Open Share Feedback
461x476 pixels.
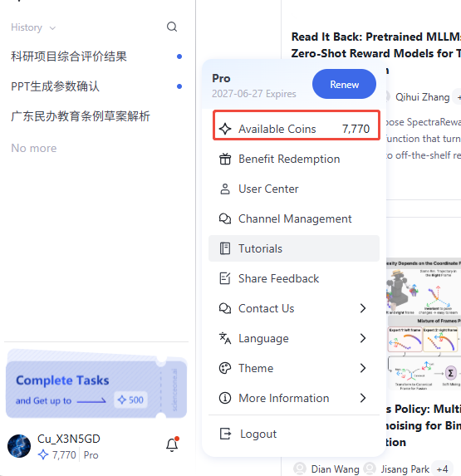point(294,278)
